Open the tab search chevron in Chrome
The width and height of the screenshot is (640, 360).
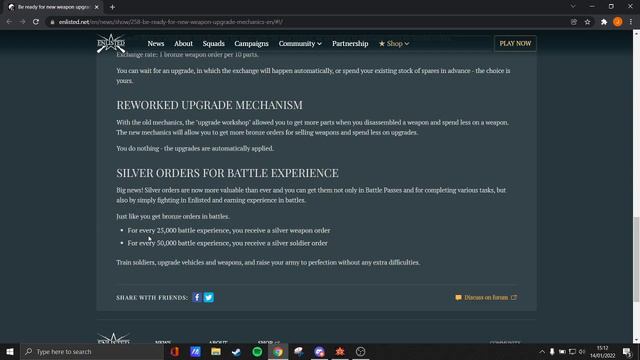pos(573,6)
